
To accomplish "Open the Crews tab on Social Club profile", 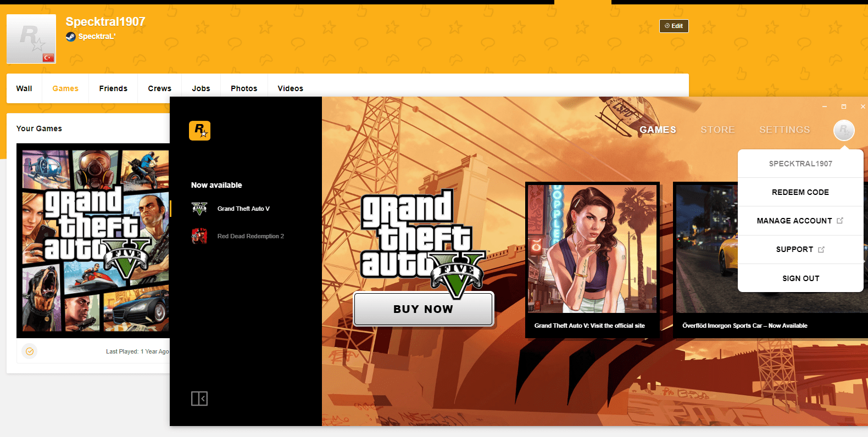I will point(159,88).
